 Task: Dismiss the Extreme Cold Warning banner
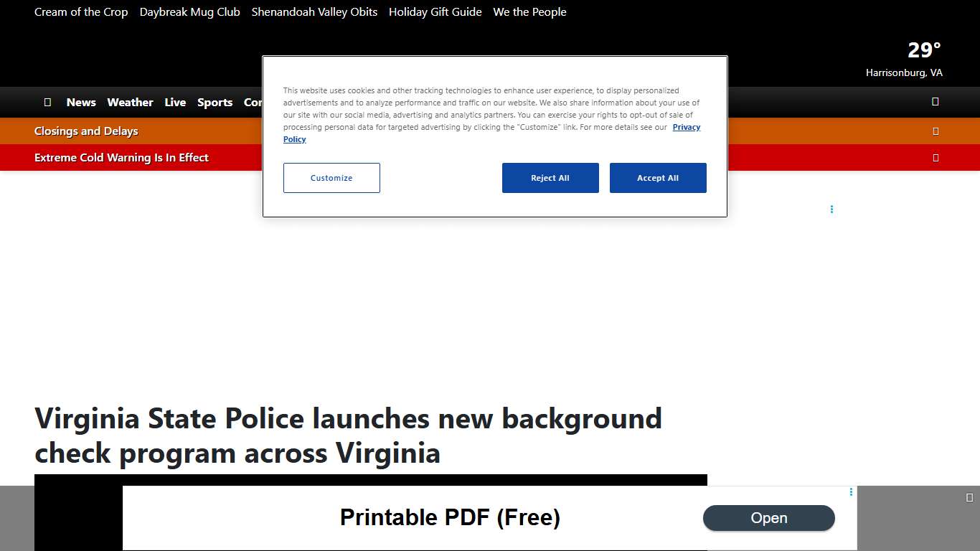(x=936, y=158)
